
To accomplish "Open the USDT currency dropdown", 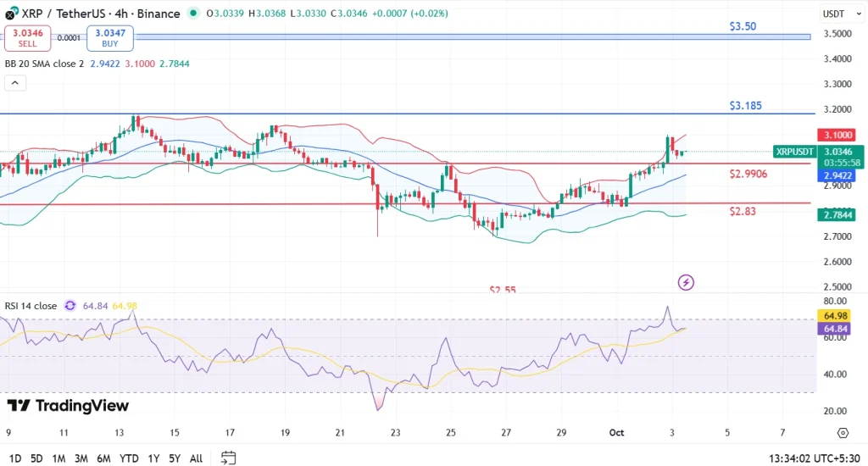I will 838,14.
